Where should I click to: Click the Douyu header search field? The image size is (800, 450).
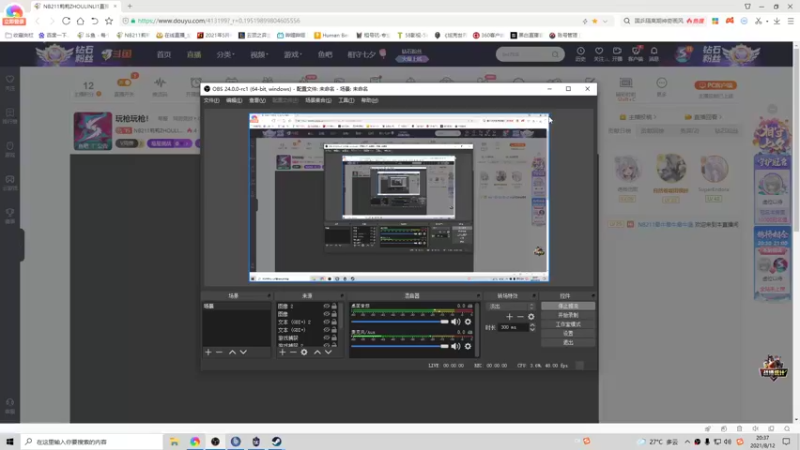(x=530, y=54)
